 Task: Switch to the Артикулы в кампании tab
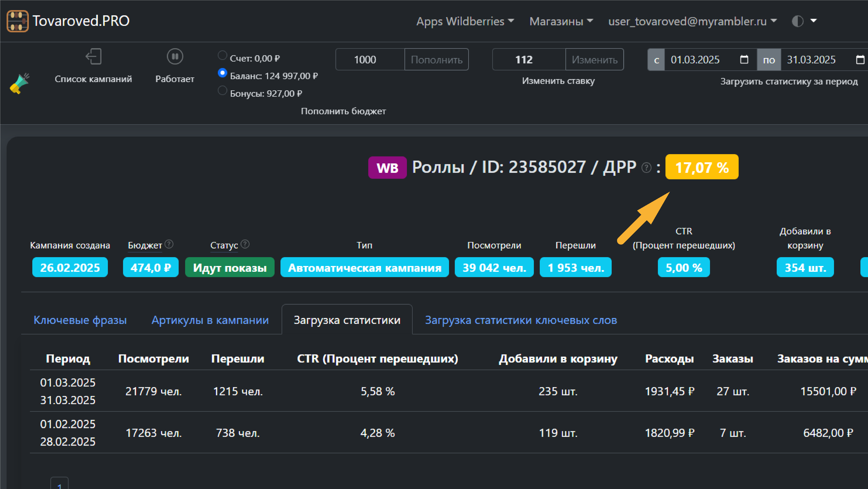pyautogui.click(x=210, y=320)
